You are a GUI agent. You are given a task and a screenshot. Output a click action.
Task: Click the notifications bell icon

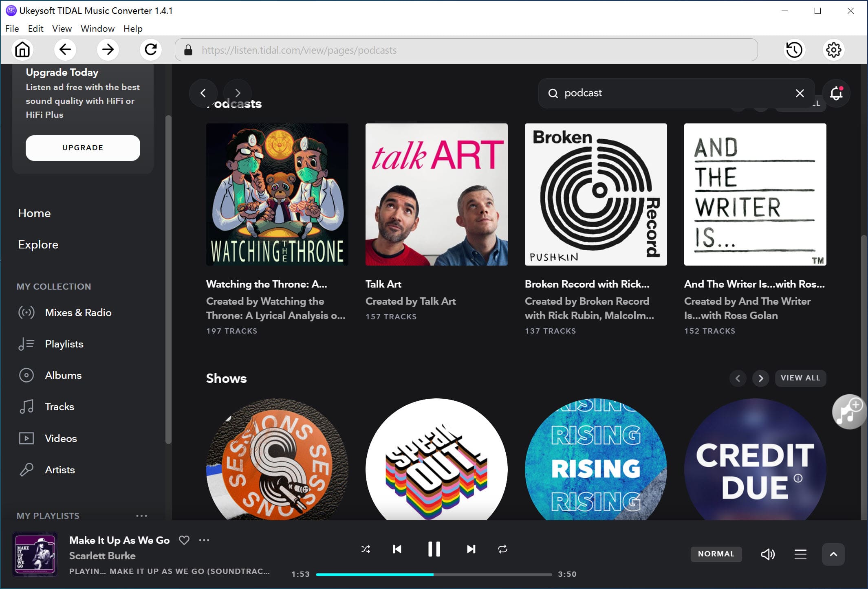point(836,93)
